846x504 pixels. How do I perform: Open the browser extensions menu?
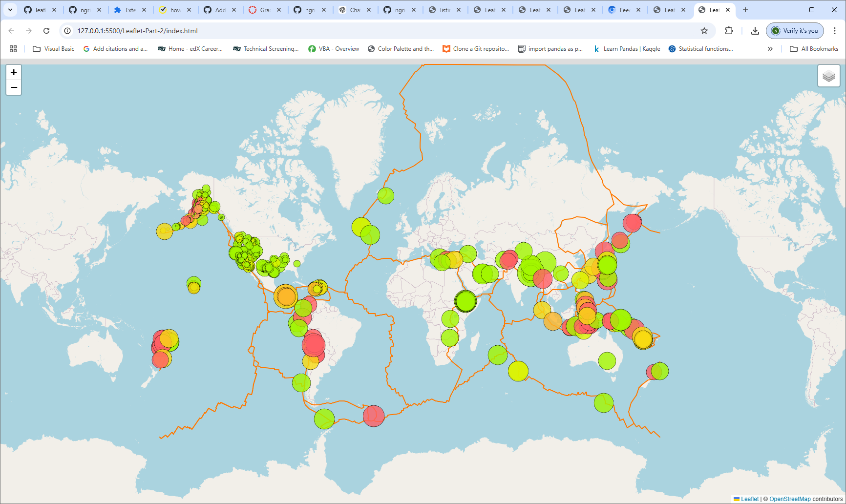tap(729, 31)
